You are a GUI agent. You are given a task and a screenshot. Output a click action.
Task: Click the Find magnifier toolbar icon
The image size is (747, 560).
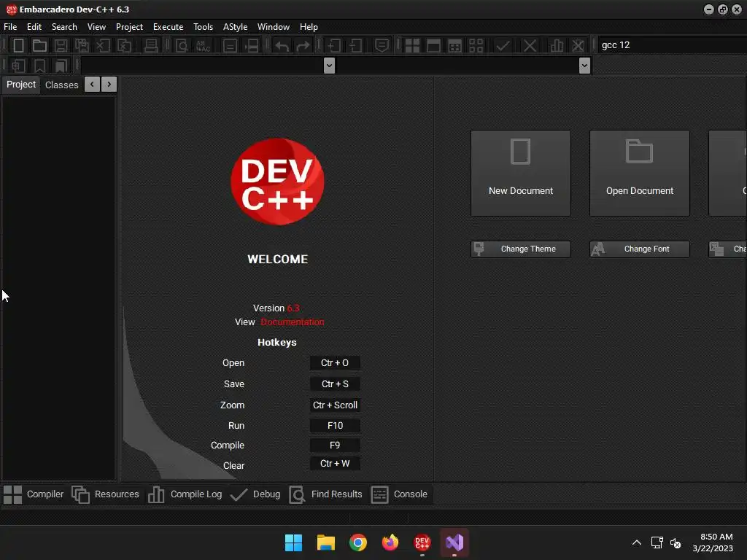(x=182, y=46)
